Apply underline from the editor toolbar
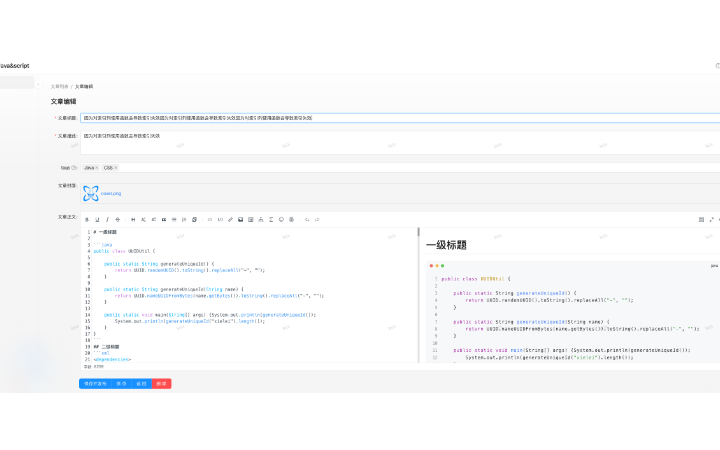Viewport: 720px width, 450px height. [x=97, y=219]
